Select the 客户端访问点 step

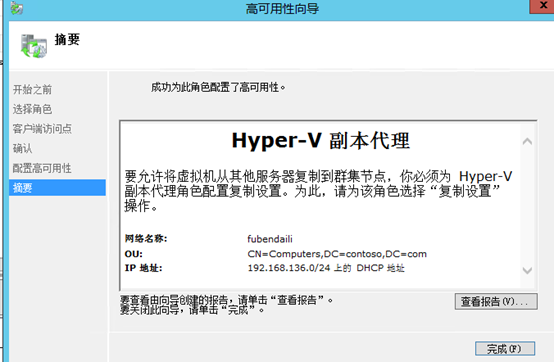pyautogui.click(x=42, y=129)
